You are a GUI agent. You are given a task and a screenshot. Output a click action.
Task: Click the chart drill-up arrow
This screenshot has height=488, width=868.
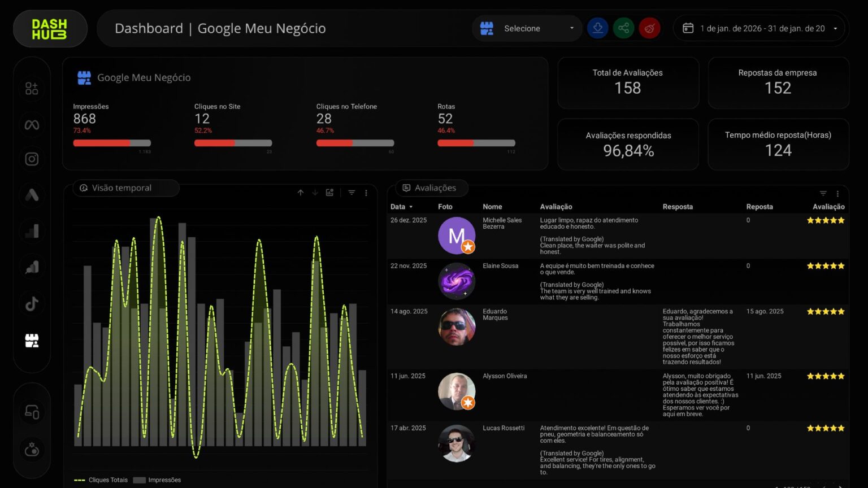[x=301, y=193]
